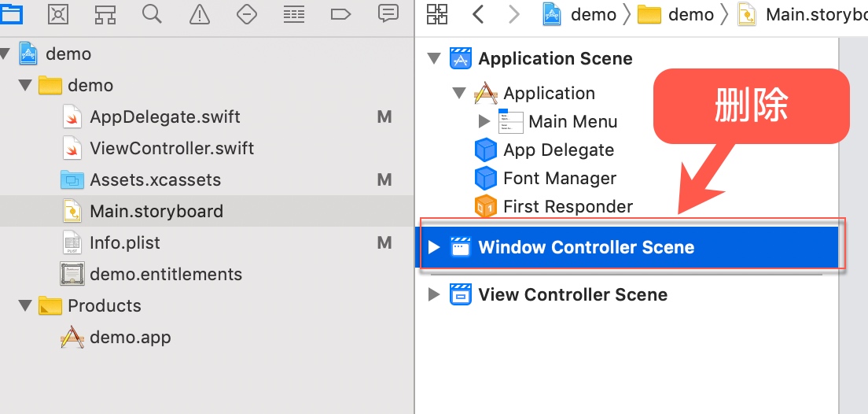868x414 pixels.
Task: Collapse the Application Scene triangle
Action: (x=435, y=58)
